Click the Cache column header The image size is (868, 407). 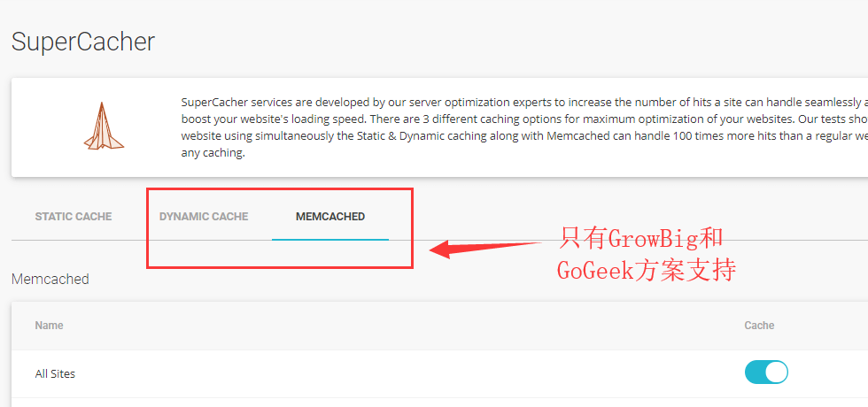[759, 326]
